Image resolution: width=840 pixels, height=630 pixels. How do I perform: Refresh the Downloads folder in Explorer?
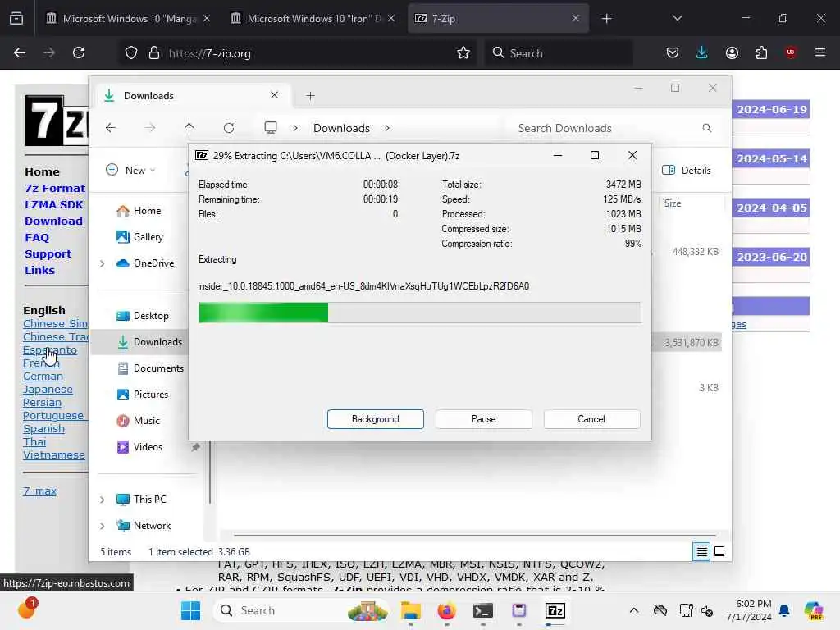pos(229,128)
